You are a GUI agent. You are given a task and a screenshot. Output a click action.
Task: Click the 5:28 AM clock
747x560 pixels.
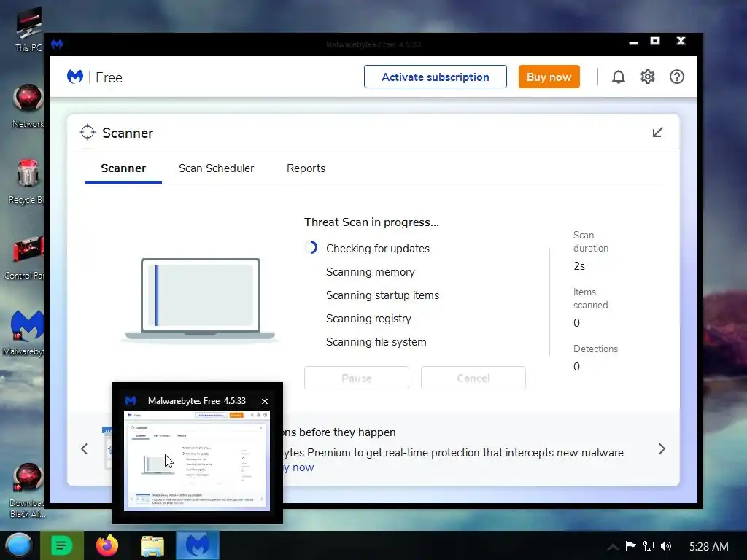(x=709, y=546)
